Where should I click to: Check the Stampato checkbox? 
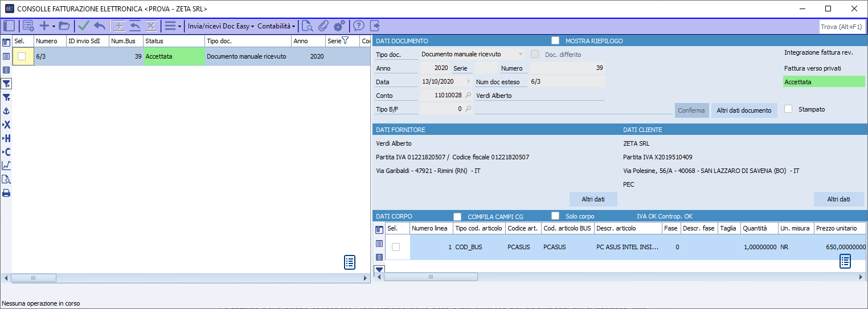(788, 109)
